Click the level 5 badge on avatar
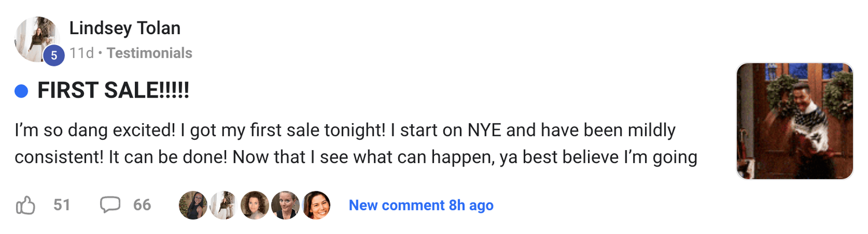Viewport: 868px width, 234px height. click(x=54, y=55)
